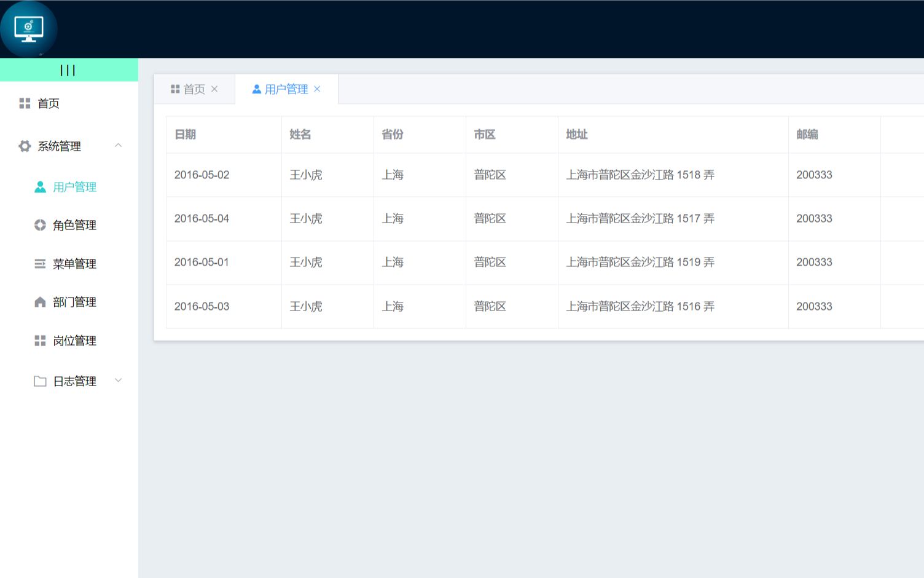The width and height of the screenshot is (924, 578).
Task: Collapse the 系统管理 submenu chevron
Action: [x=119, y=146]
